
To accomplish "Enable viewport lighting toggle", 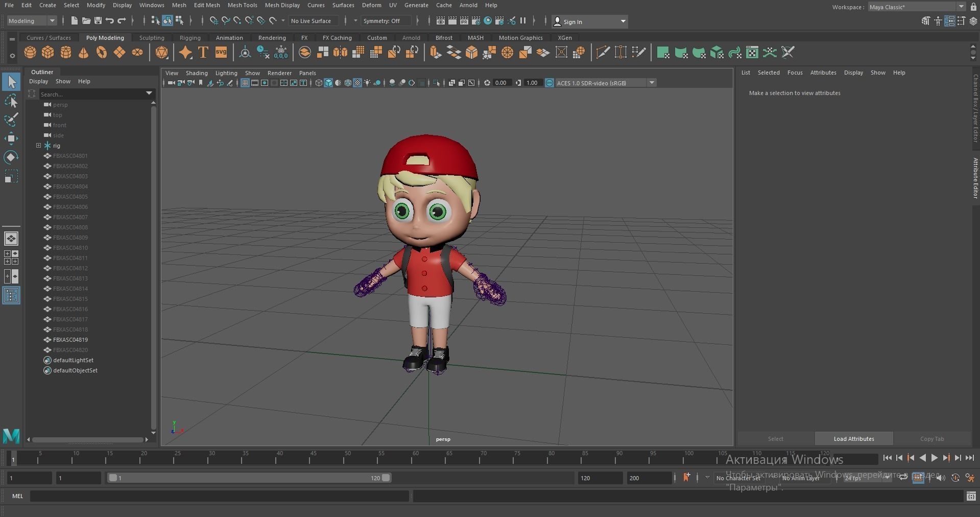I will tap(367, 83).
